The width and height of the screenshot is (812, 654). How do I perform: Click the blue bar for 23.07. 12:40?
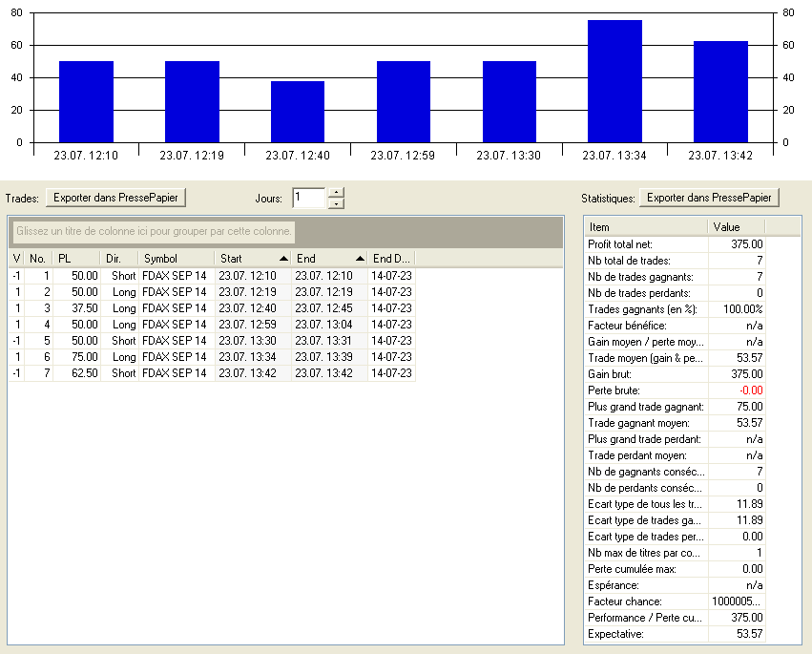point(298,112)
